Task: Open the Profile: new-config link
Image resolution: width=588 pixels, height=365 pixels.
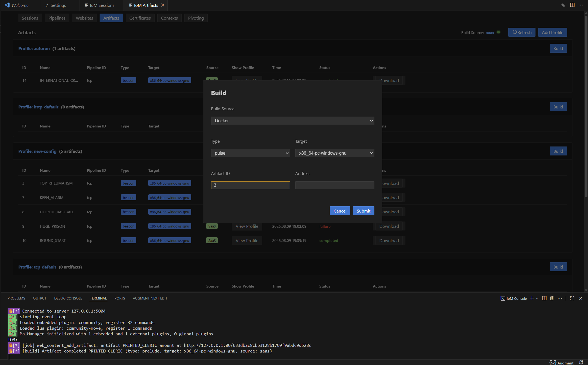Action: click(37, 151)
